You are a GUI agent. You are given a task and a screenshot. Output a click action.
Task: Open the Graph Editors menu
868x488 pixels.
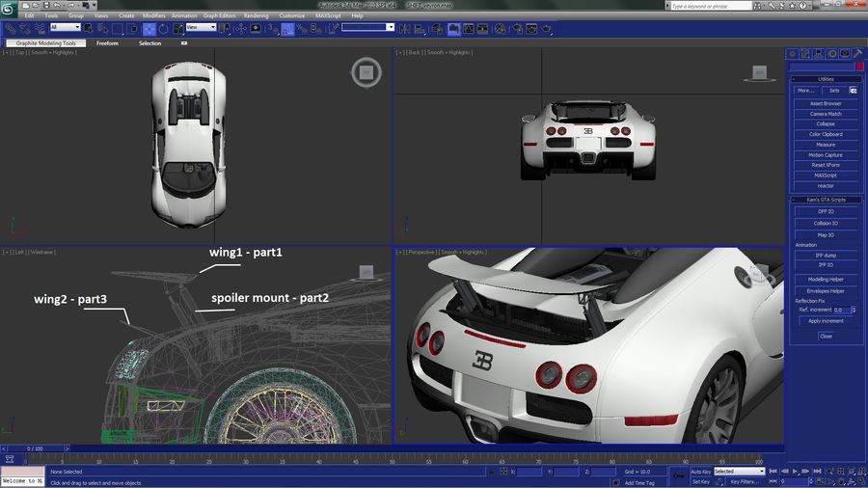point(219,15)
